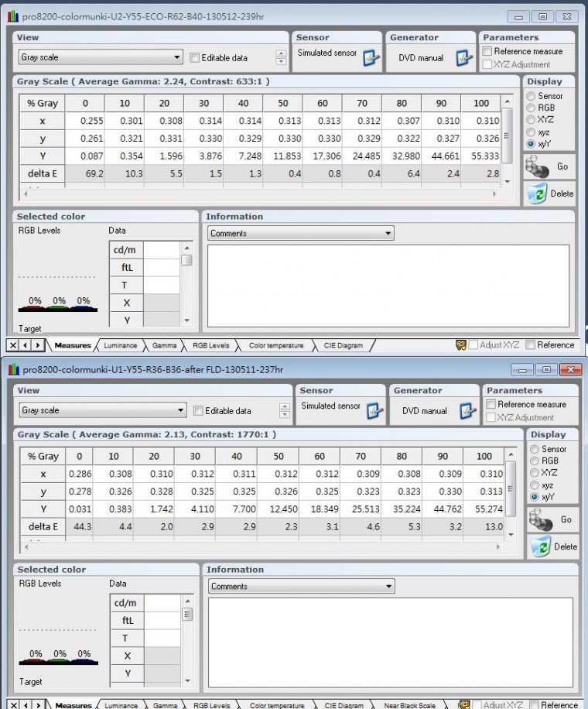Toggle Reference checkbox in top window status bar
The height and width of the screenshot is (709, 588).
click(x=531, y=345)
